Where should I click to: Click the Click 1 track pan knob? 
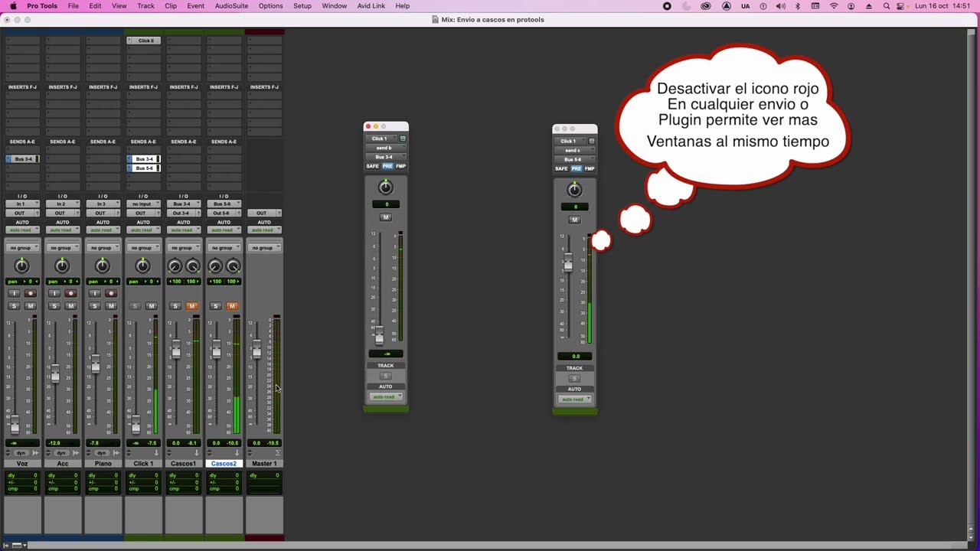tap(142, 266)
